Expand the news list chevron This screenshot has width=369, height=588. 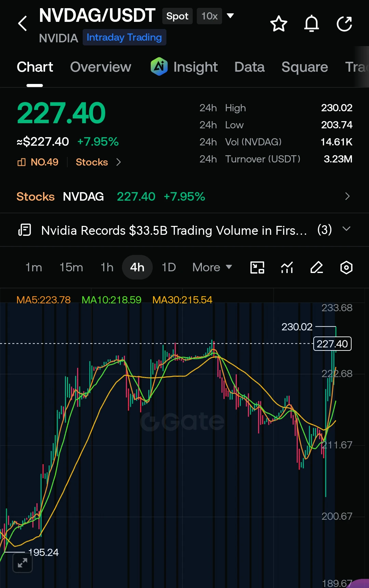(346, 229)
